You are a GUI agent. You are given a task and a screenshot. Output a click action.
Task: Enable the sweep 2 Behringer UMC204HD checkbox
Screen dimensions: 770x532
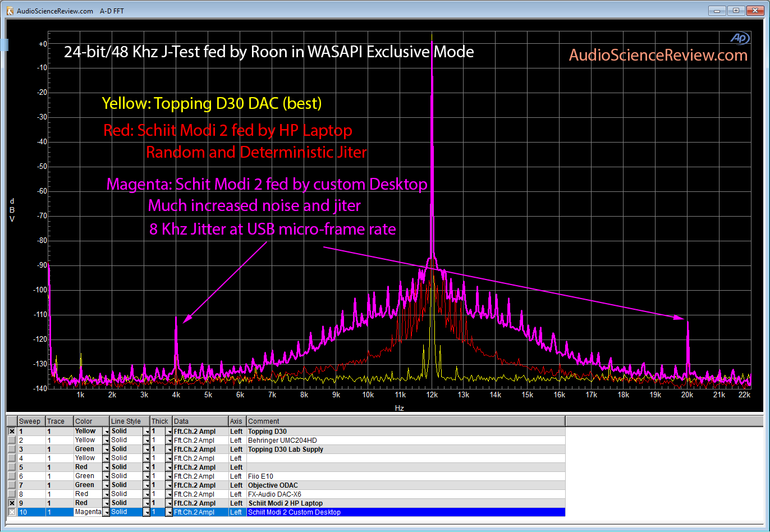tap(12, 440)
